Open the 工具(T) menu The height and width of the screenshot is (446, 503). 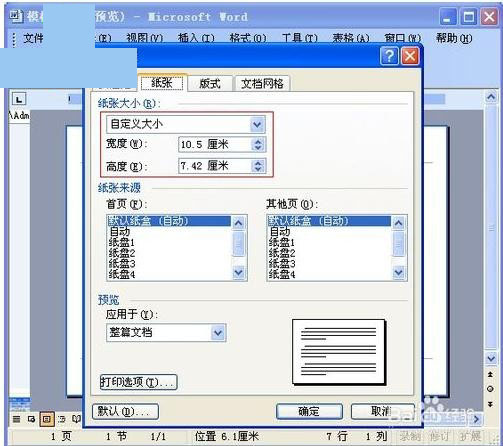point(299,39)
